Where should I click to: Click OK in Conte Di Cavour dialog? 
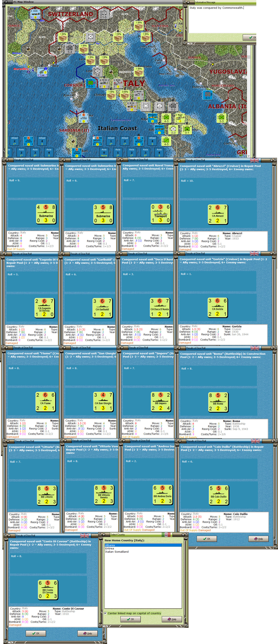coord(36,633)
